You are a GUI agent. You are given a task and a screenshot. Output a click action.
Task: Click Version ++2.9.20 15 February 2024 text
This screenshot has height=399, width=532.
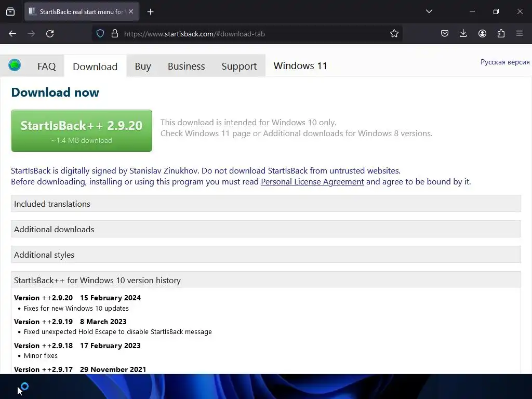click(77, 298)
